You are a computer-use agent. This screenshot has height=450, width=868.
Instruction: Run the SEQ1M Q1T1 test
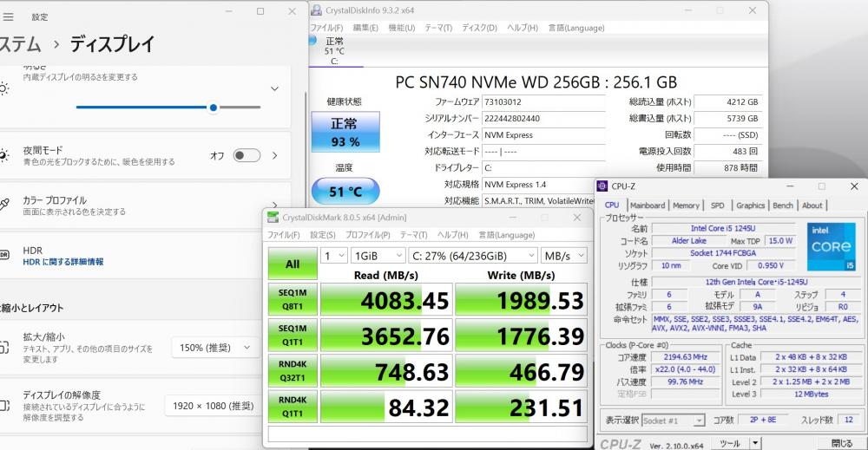293,335
